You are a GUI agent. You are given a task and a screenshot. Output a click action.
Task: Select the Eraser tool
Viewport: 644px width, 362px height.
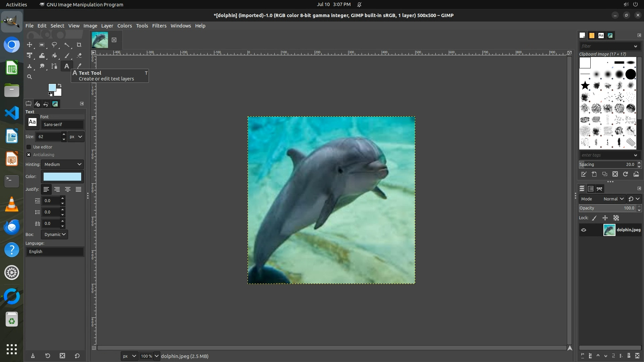point(79,56)
